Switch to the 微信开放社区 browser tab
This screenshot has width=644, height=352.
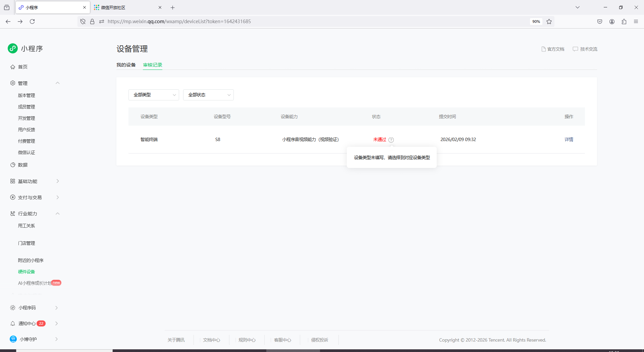click(x=127, y=7)
